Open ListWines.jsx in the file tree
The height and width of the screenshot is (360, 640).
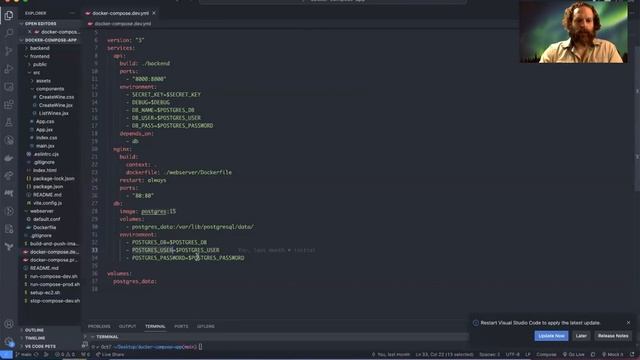(53, 113)
